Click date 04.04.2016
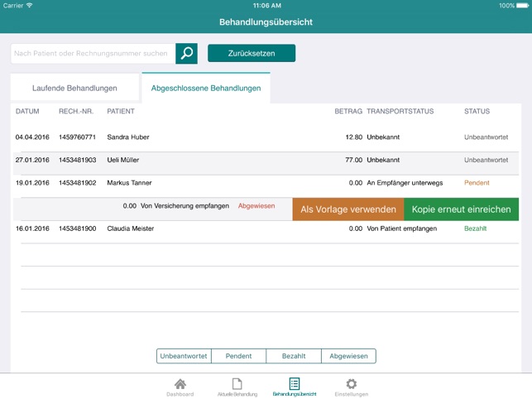 coord(32,137)
